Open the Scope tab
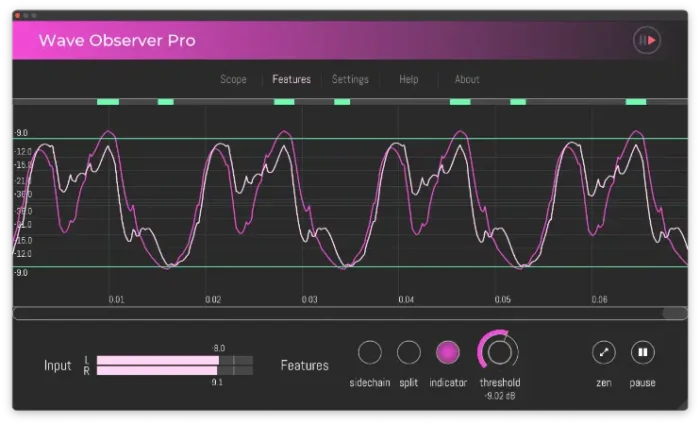 click(x=233, y=79)
